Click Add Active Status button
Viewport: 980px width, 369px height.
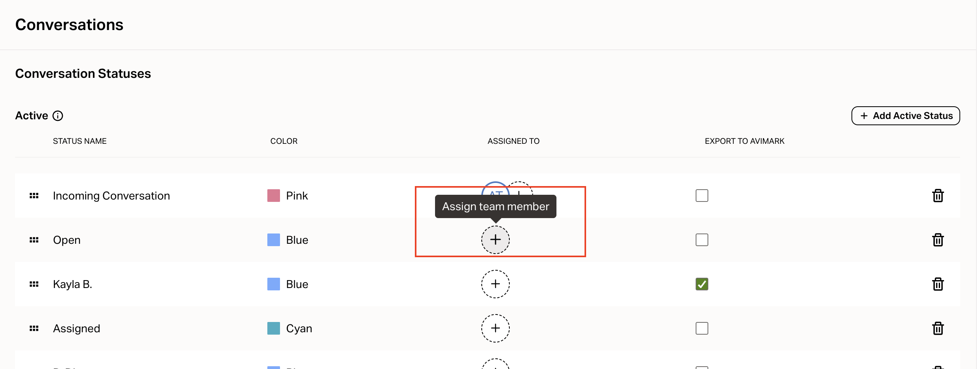[x=905, y=116]
